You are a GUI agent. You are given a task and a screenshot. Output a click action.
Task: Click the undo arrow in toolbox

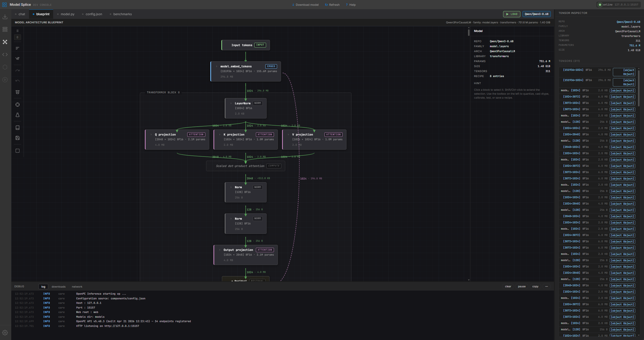(18, 81)
